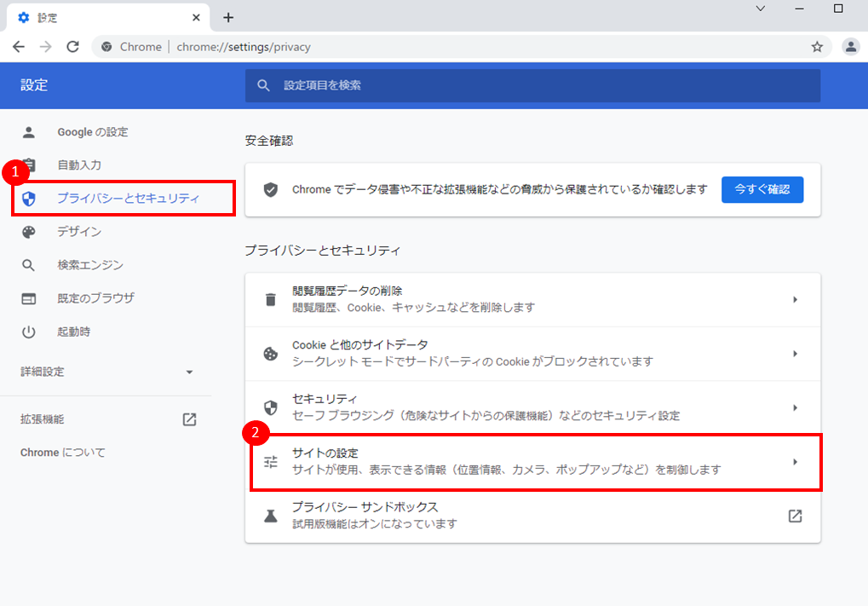Viewport: 868px width, 606px height.
Task: Bookmark this page with the star icon
Action: [817, 47]
